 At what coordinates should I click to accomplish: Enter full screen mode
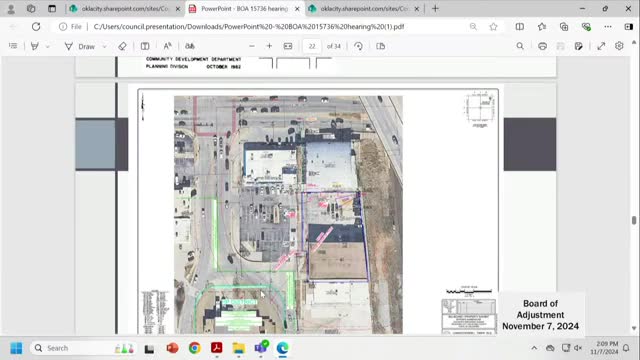coord(601,46)
